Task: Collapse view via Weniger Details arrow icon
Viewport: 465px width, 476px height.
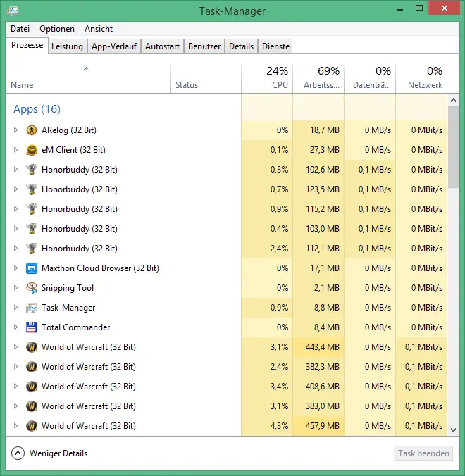Action: click(x=18, y=453)
